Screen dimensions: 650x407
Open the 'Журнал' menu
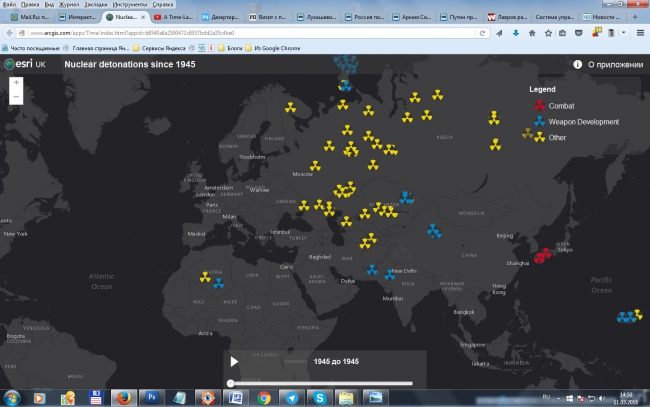click(69, 4)
